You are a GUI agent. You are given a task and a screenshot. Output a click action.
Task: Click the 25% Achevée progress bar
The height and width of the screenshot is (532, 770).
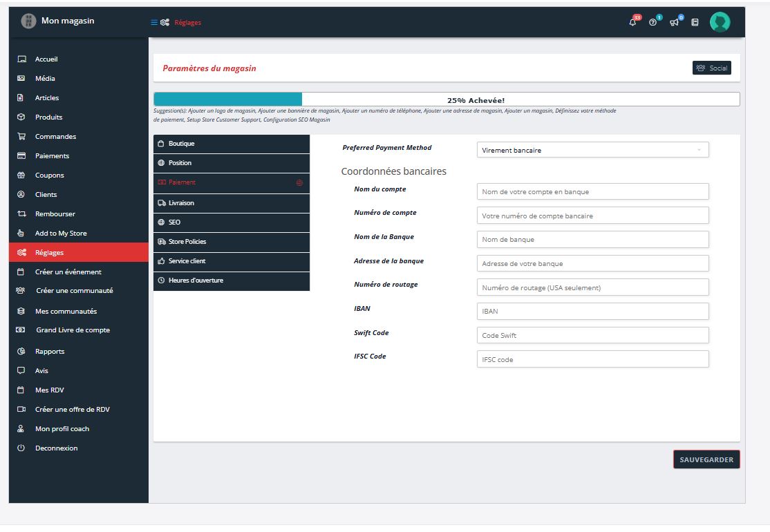[x=446, y=99]
